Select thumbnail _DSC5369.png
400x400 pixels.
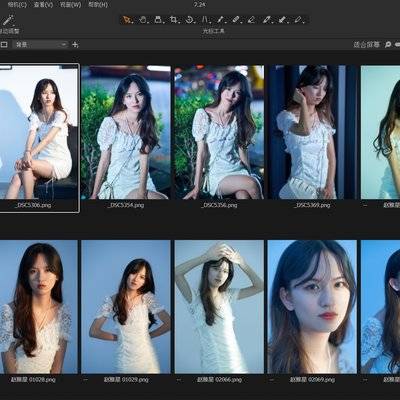point(313,132)
